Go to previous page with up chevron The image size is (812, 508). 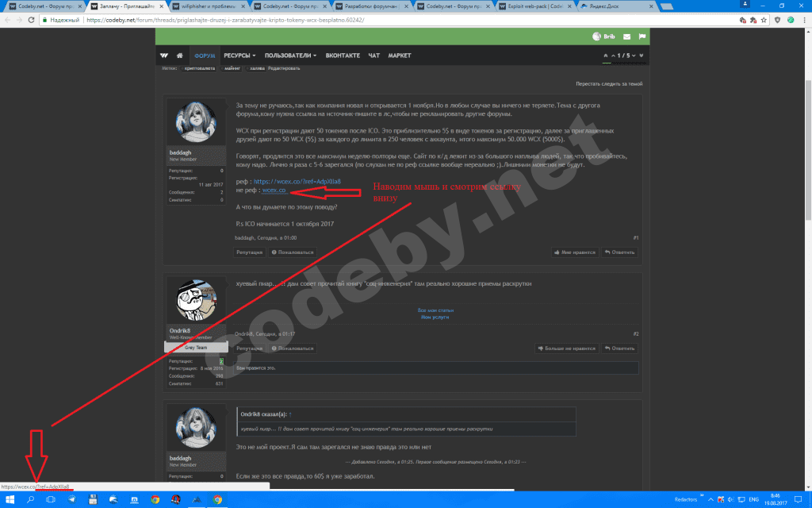613,56
